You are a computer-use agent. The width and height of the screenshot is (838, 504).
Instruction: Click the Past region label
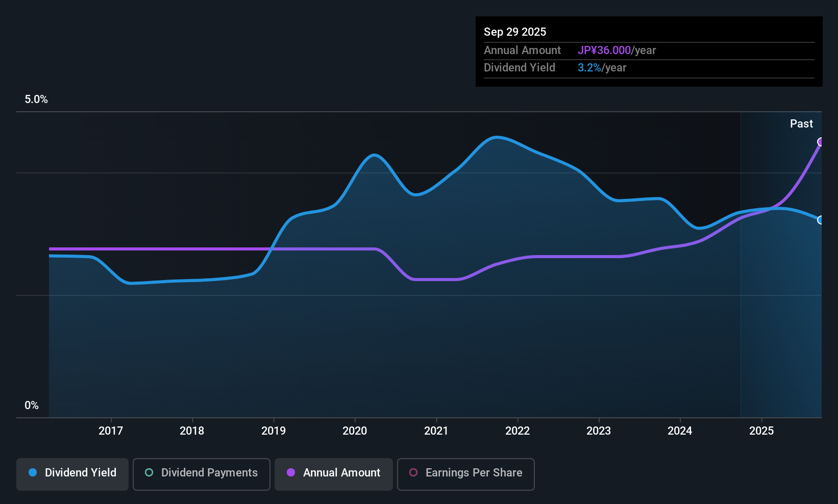pos(801,124)
